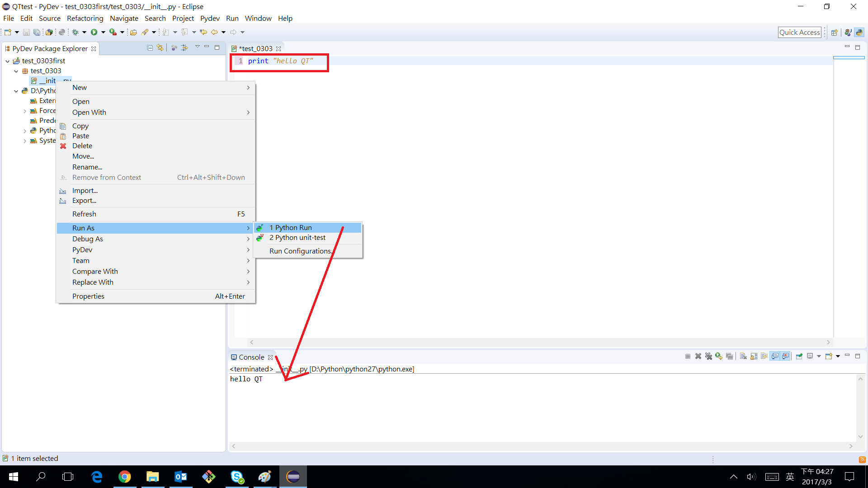Viewport: 868px width, 488px height.
Task: Close the PyDev Package Explorer tab
Action: (94, 49)
